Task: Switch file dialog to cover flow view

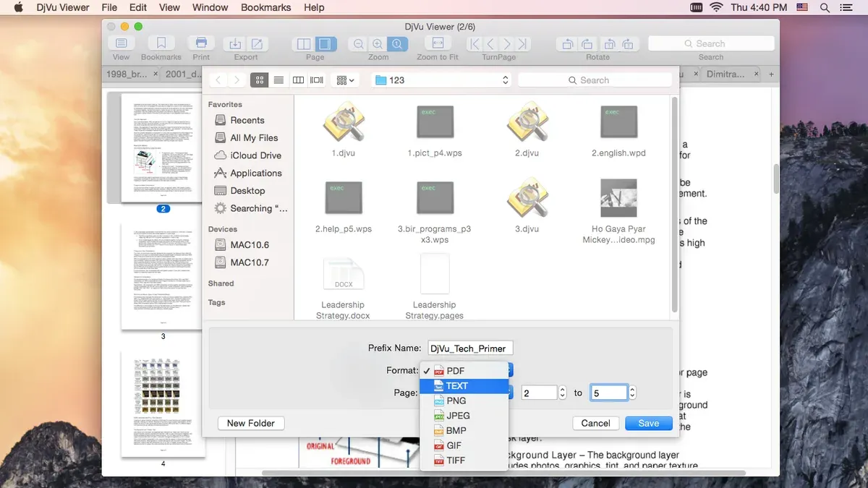Action: coord(317,80)
